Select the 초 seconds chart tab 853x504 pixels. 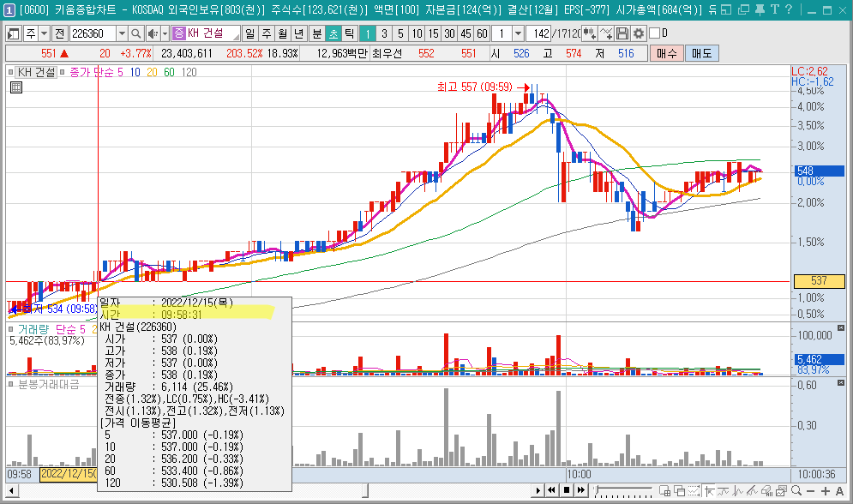[333, 33]
